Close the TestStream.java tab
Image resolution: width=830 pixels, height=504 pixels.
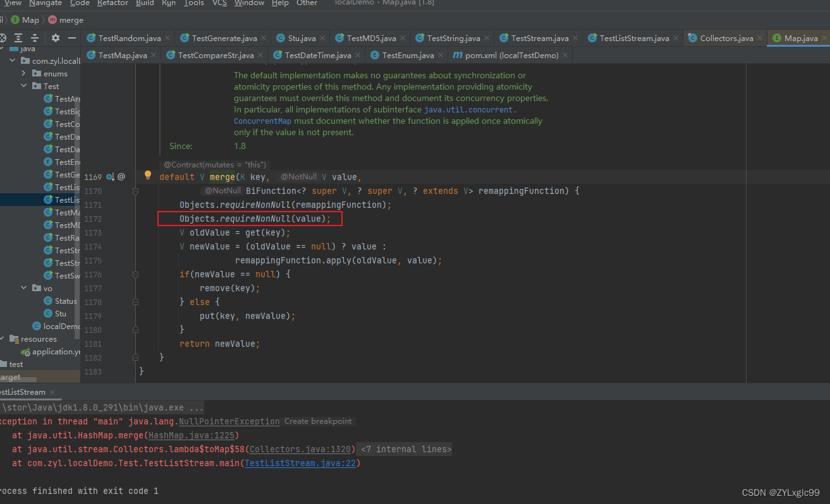click(x=575, y=38)
